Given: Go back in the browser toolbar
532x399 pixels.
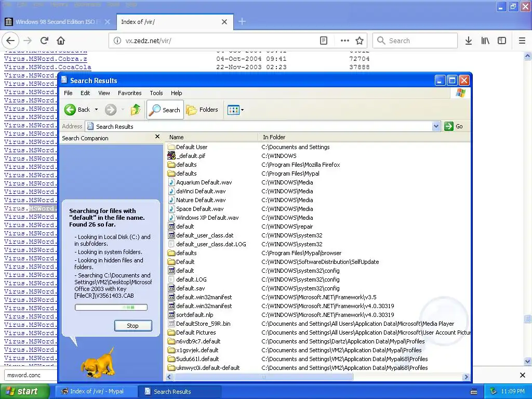Looking at the screenshot, I should 10,41.
